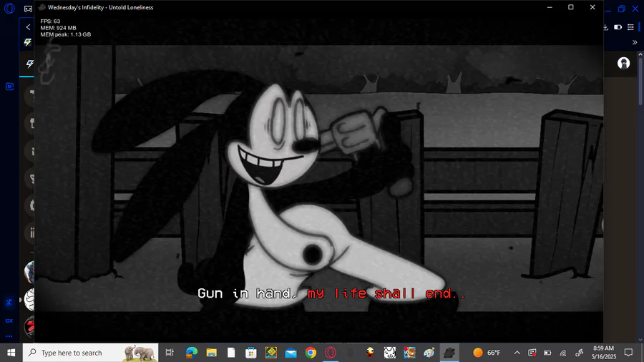
Task: Maximize the Wednesday's Infidelity game window
Action: click(571, 7)
